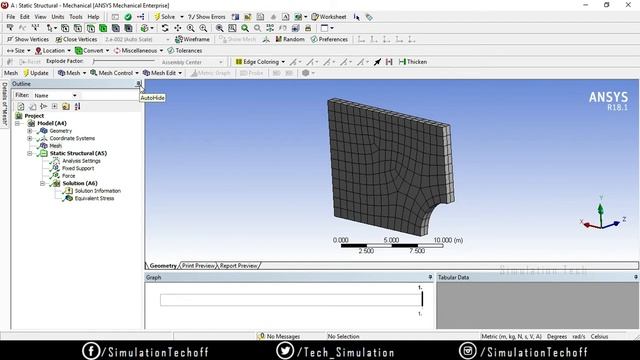Screen dimensions: 640x360
Task: Open the Help menu
Action: click(93, 17)
